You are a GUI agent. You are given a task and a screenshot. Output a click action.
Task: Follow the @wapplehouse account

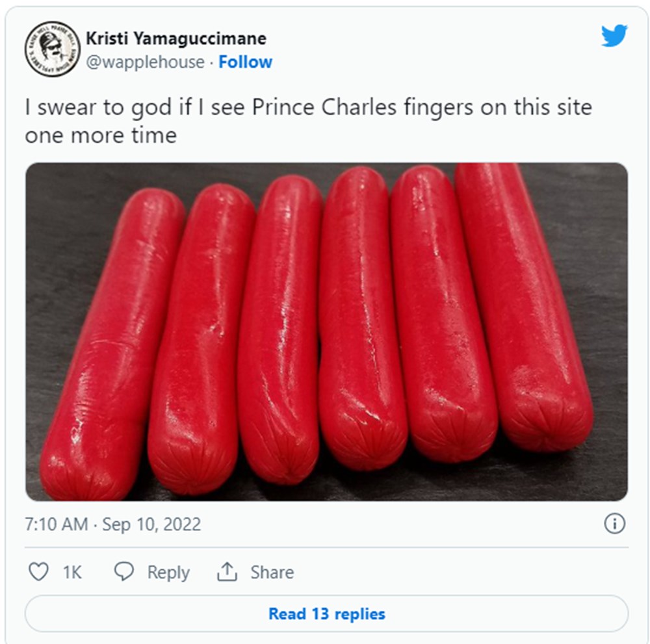[245, 62]
